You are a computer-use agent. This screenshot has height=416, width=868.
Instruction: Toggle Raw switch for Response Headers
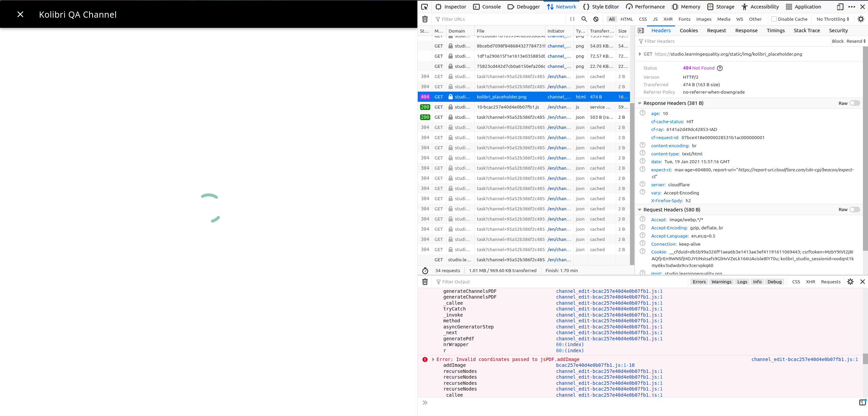point(854,103)
